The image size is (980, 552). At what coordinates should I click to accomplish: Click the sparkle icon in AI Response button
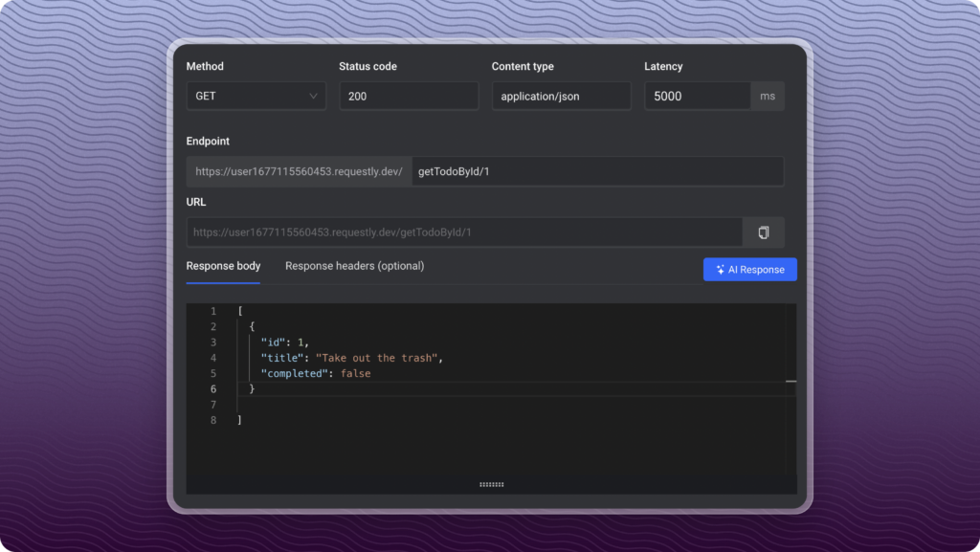[720, 270]
